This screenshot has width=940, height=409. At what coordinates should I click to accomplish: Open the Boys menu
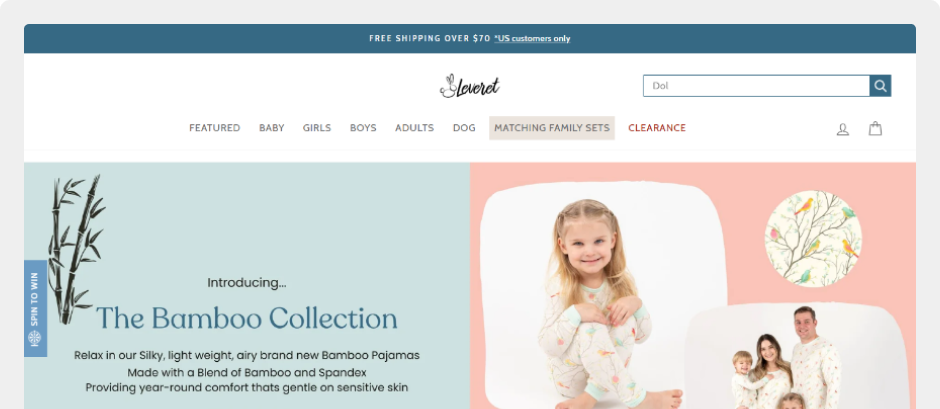(363, 128)
